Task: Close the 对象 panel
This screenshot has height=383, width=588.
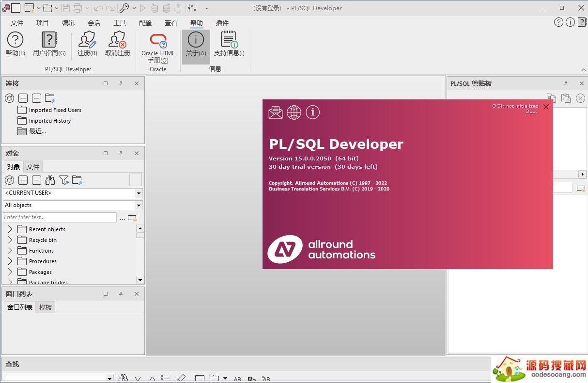Action: (137, 153)
